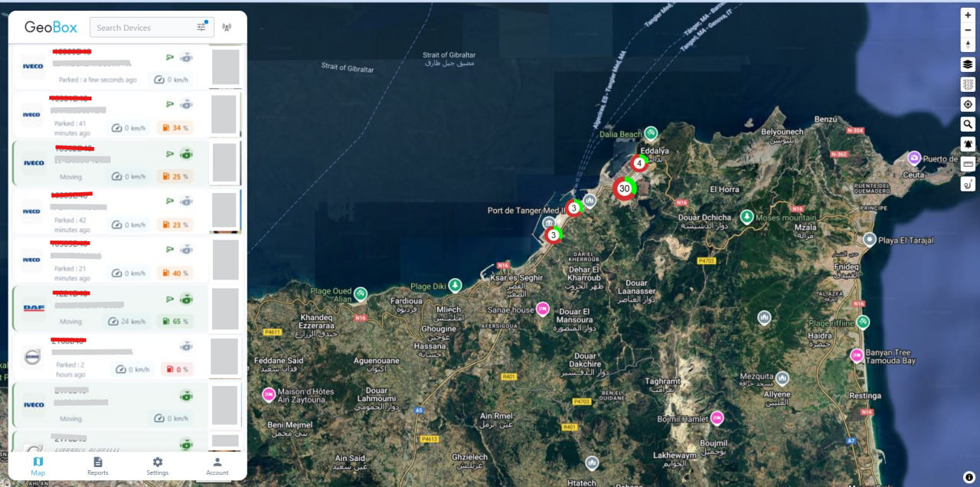Click Plage Oued Alian map marker
This screenshot has height=487, width=980.
(360, 294)
